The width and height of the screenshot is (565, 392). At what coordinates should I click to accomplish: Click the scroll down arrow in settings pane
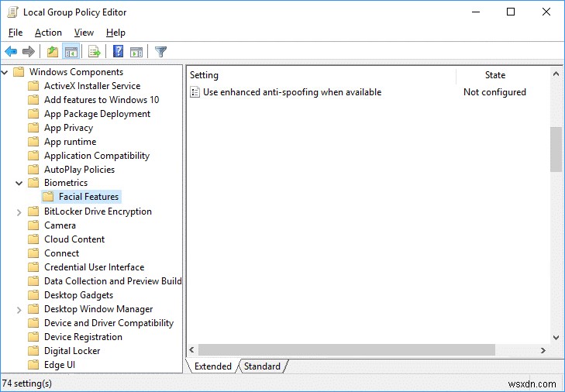click(x=556, y=338)
